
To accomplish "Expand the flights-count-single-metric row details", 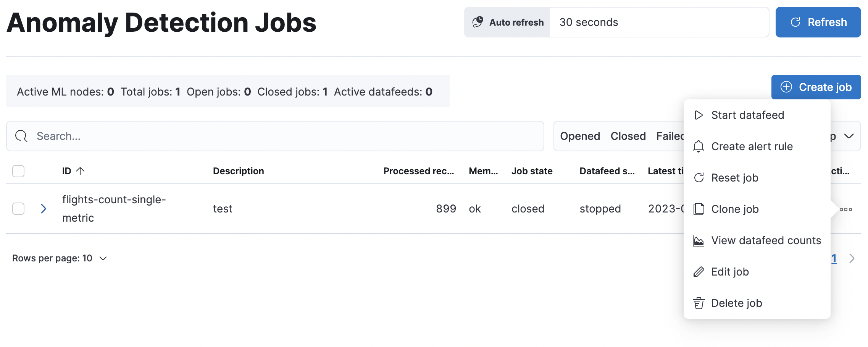I will [44, 209].
